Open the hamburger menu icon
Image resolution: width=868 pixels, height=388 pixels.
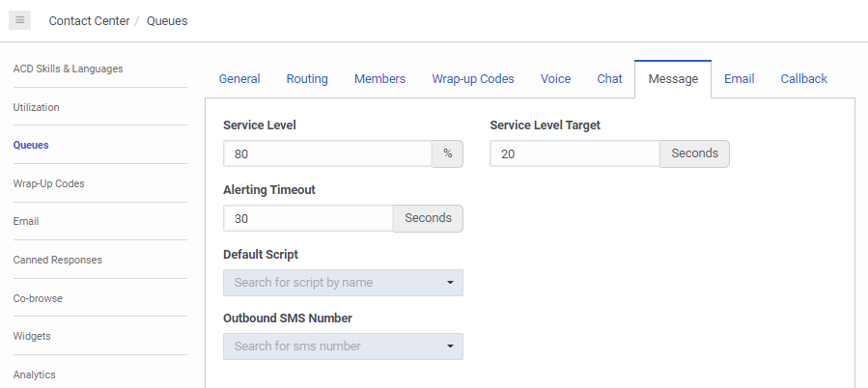click(x=20, y=20)
